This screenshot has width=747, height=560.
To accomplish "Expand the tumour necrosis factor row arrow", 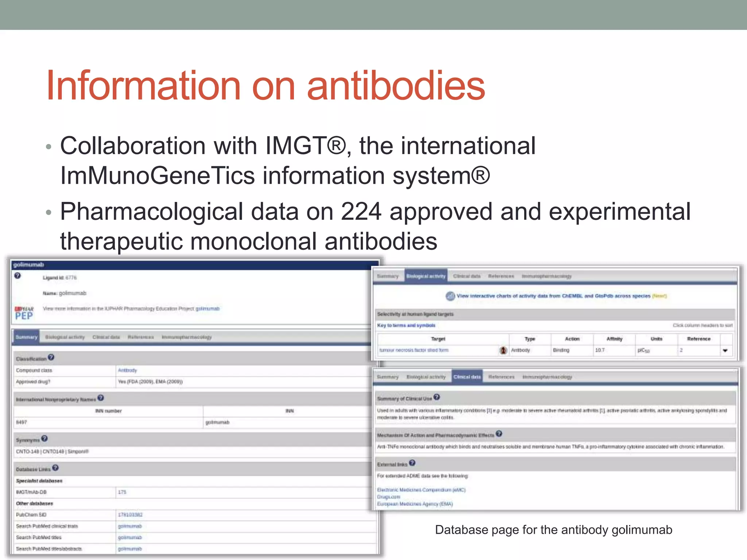I will click(x=725, y=351).
